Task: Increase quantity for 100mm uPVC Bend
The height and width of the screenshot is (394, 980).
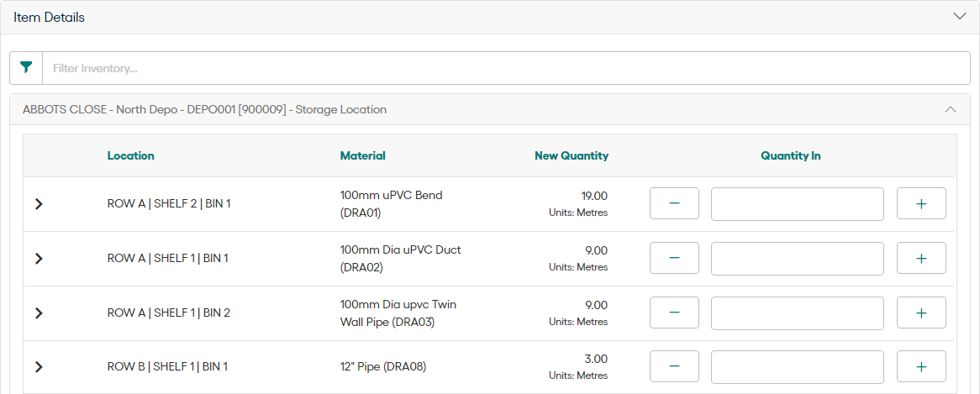Action: point(921,203)
